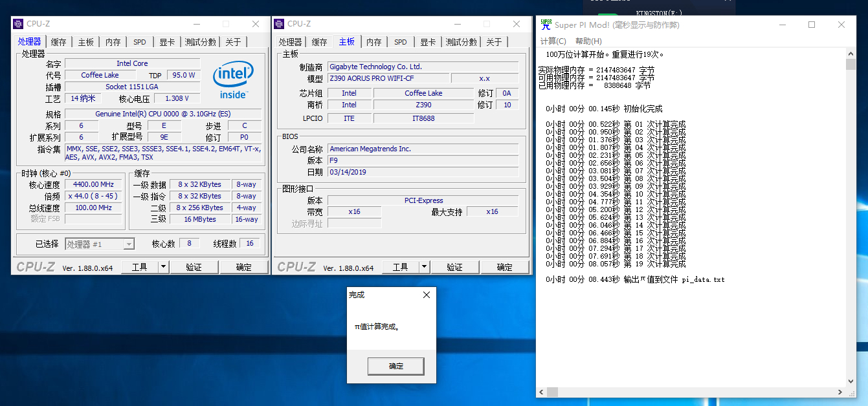This screenshot has height=406, width=868.
Task: Click the 倍频 value x 44.0 (8 - 45)
Action: pos(93,196)
